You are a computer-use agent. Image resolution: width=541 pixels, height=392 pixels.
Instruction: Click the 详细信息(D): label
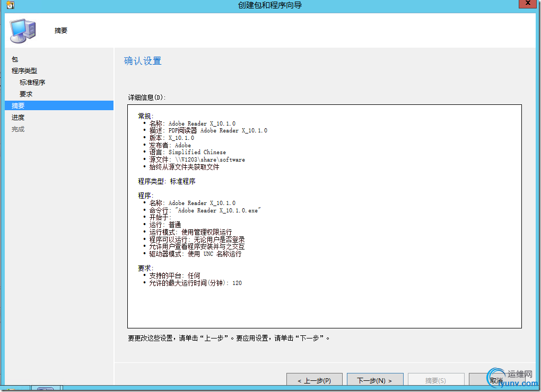[x=146, y=97]
